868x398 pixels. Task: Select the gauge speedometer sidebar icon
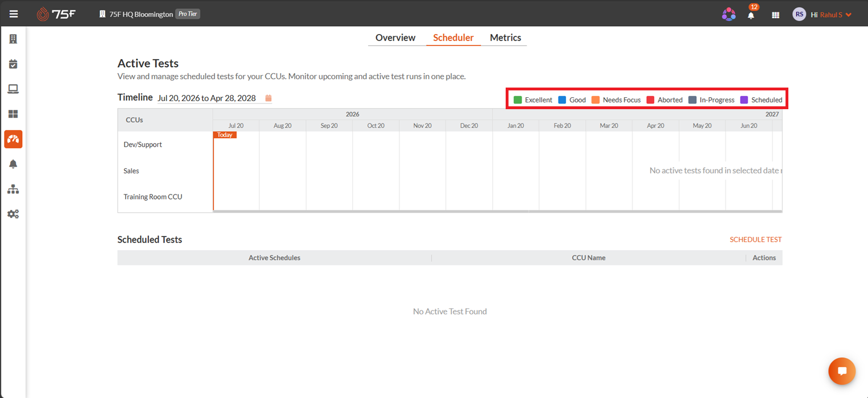point(13,139)
